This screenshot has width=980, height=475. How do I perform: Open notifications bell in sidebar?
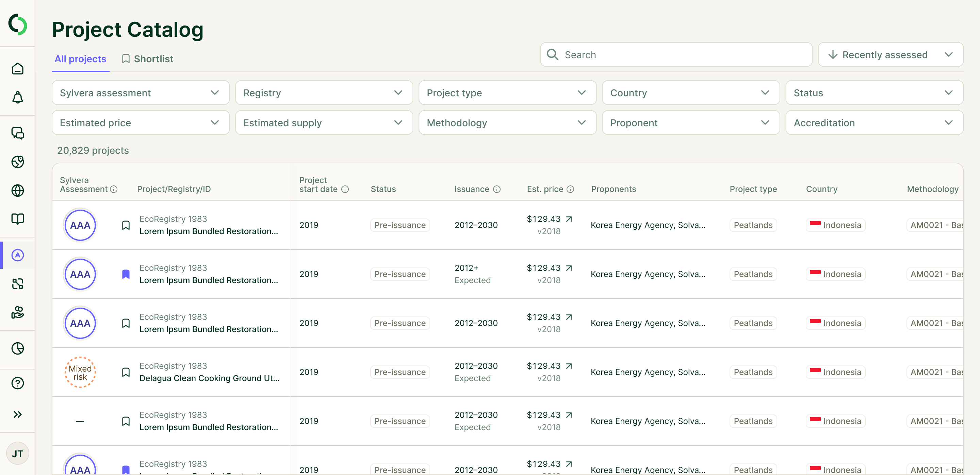point(17,97)
